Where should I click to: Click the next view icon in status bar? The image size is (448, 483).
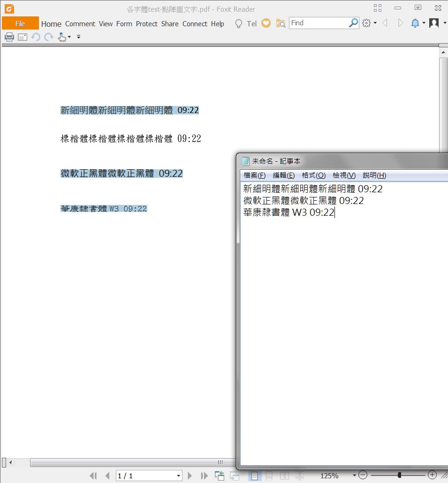(235, 476)
